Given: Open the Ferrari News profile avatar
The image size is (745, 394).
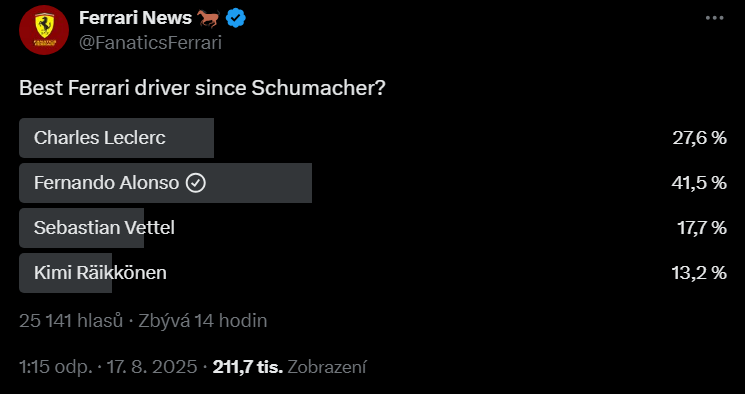Looking at the screenshot, I should 44,30.
